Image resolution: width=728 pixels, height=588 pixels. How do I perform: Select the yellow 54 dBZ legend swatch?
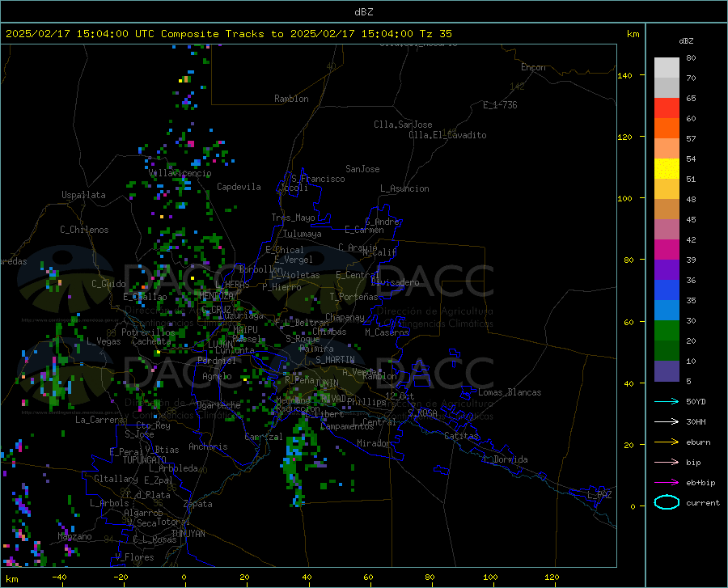click(667, 169)
